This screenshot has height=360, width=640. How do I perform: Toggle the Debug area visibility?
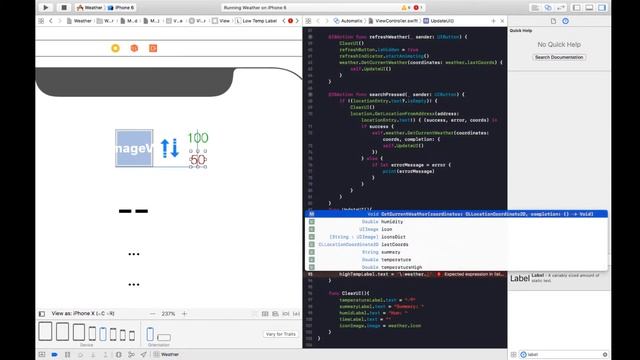(589, 8)
